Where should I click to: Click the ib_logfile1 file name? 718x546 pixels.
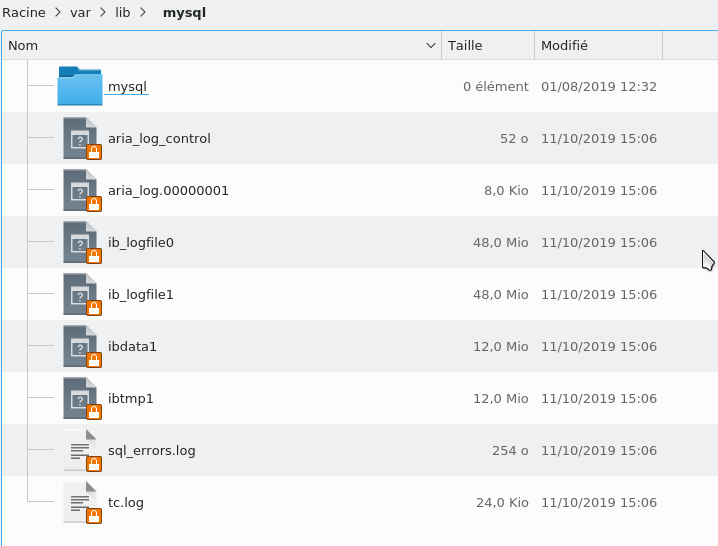(141, 295)
